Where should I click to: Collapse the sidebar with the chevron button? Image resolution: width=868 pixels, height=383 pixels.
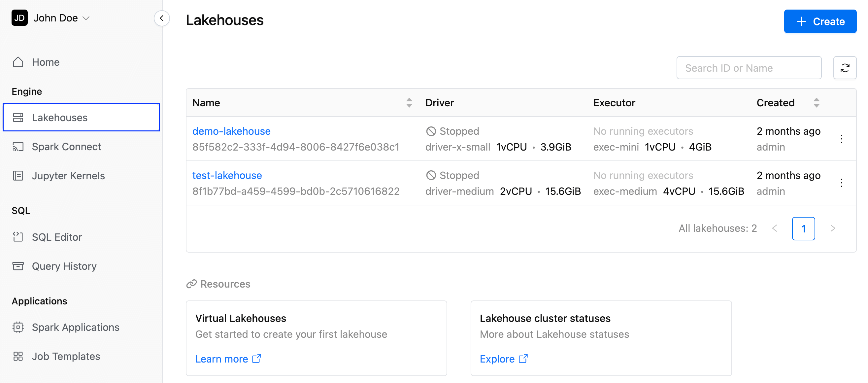[161, 18]
